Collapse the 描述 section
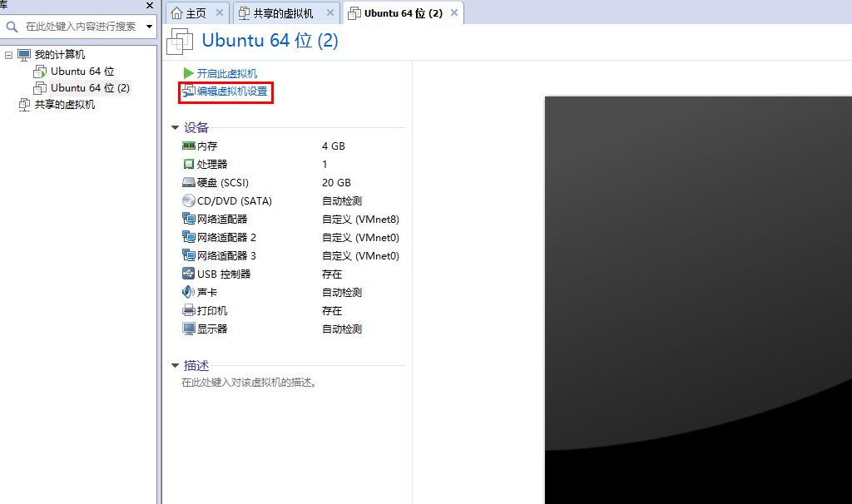Image resolution: width=852 pixels, height=504 pixels. tap(175, 365)
